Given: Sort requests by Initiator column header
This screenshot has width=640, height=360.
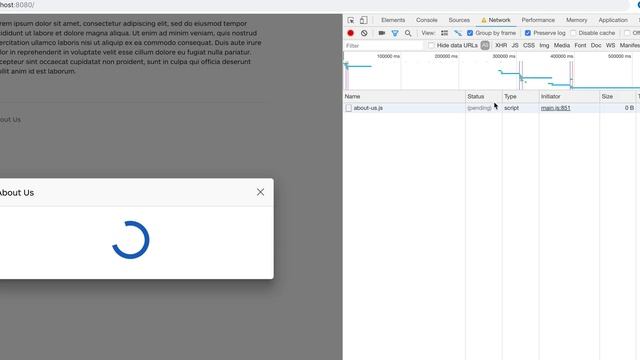Looking at the screenshot, I should (569, 96).
